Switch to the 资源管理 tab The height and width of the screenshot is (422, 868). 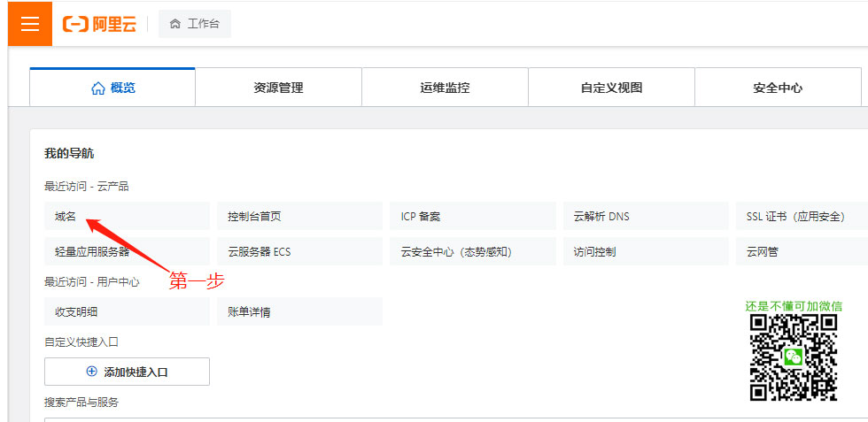278,88
